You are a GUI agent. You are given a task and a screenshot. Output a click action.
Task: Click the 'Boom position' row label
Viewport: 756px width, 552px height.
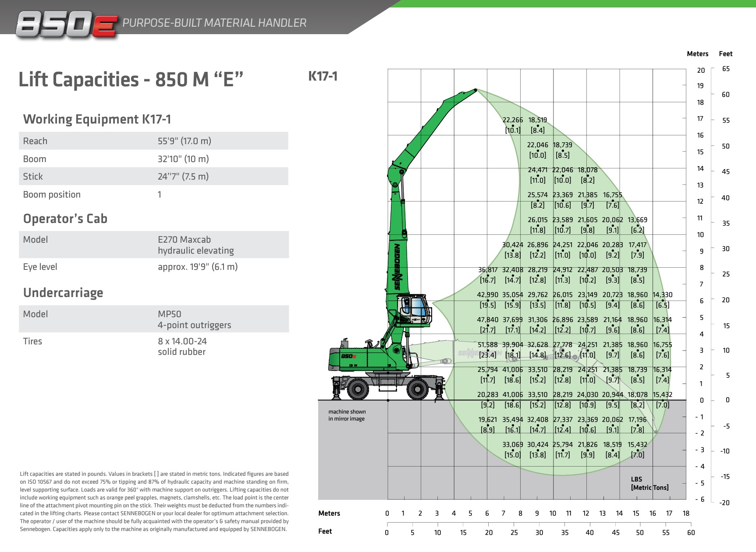click(52, 195)
